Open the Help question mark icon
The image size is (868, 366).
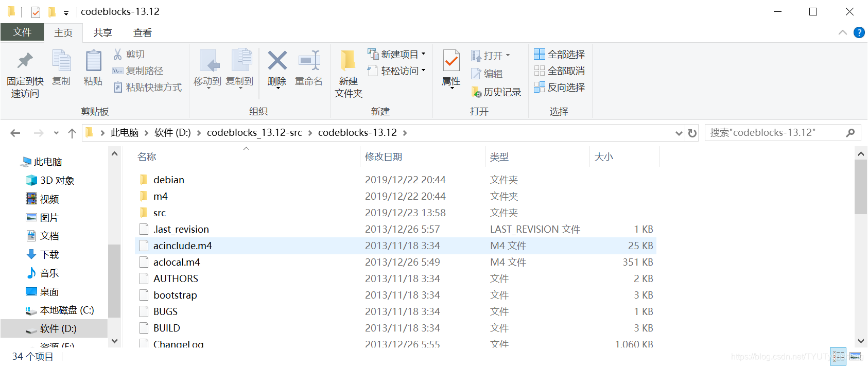click(859, 32)
